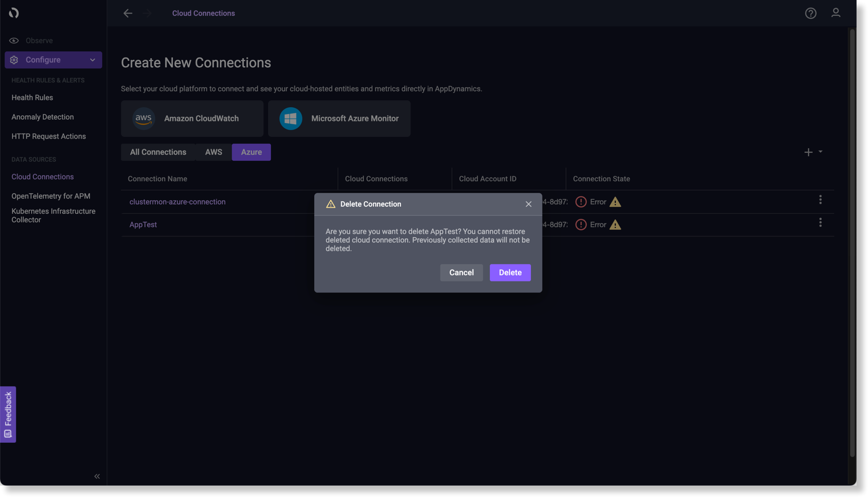The image size is (868, 497).
Task: Click Error text in clustermon-azure-connection row
Action: (598, 202)
